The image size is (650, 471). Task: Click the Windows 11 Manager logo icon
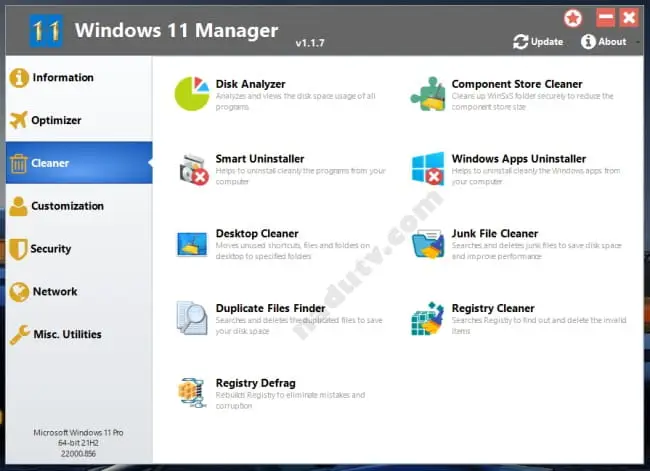coord(46,31)
